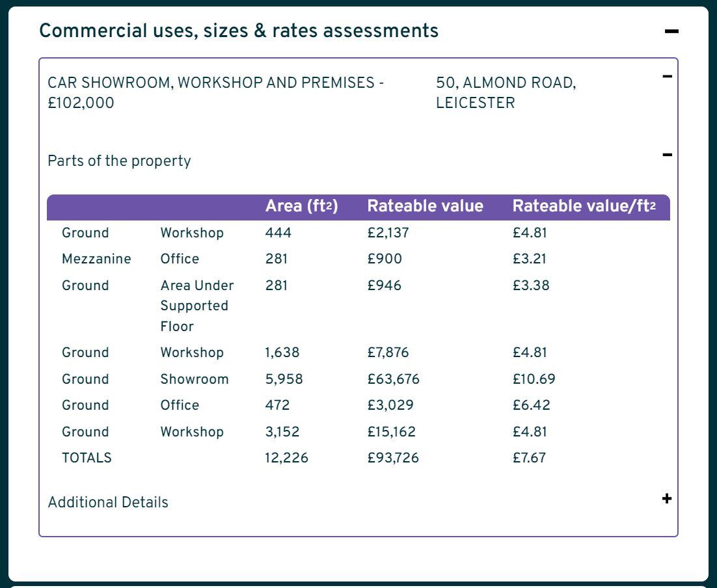The width and height of the screenshot is (717, 588).
Task: Select the TOTALS row label
Action: point(87,458)
